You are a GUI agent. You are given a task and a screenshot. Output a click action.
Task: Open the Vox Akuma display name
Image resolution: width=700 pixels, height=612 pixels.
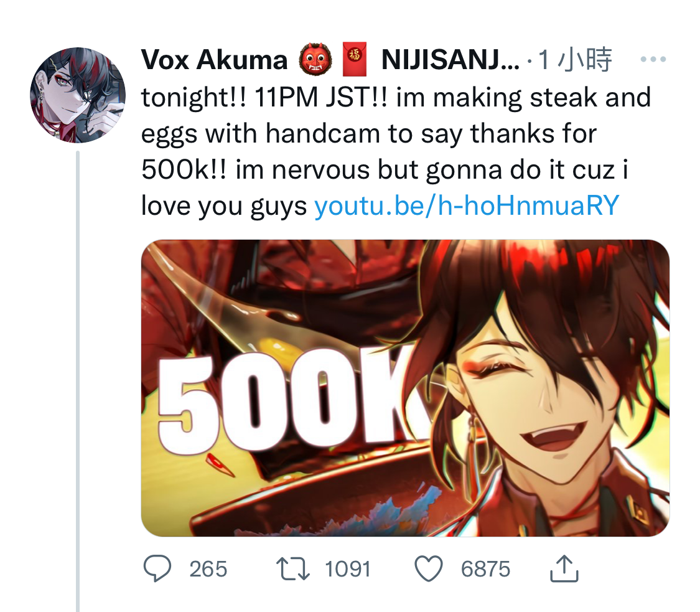pyautogui.click(x=214, y=59)
